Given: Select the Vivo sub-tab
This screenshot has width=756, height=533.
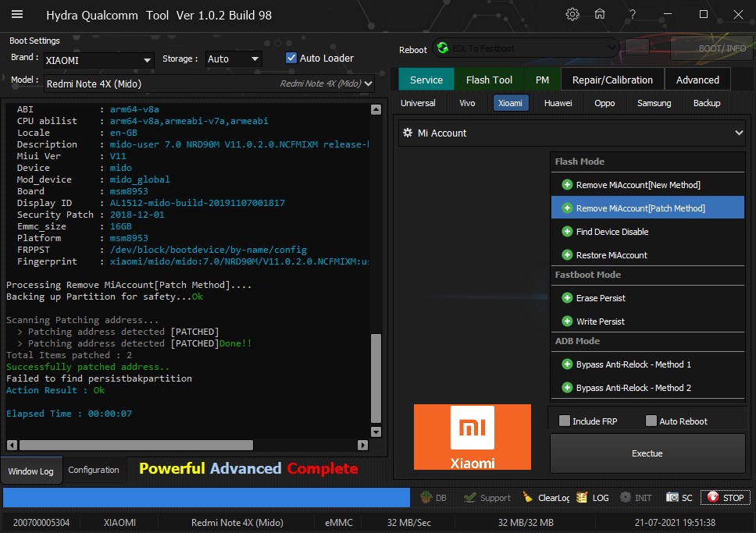Looking at the screenshot, I should (x=467, y=103).
